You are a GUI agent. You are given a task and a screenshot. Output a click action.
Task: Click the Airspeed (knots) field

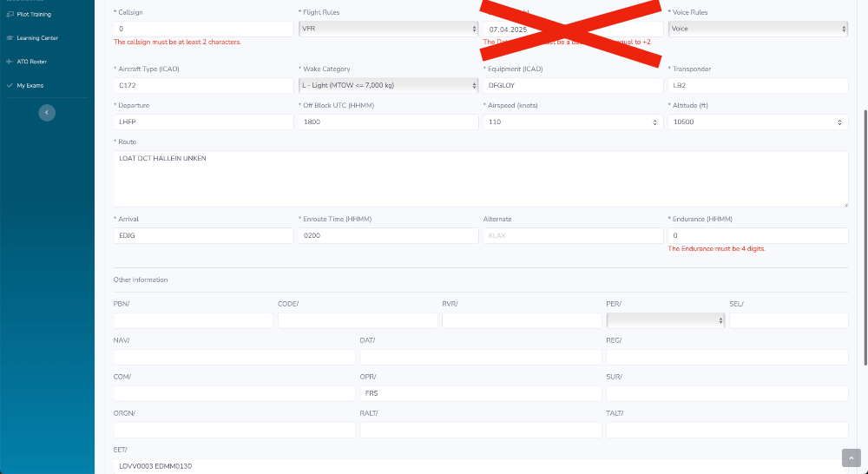point(573,122)
